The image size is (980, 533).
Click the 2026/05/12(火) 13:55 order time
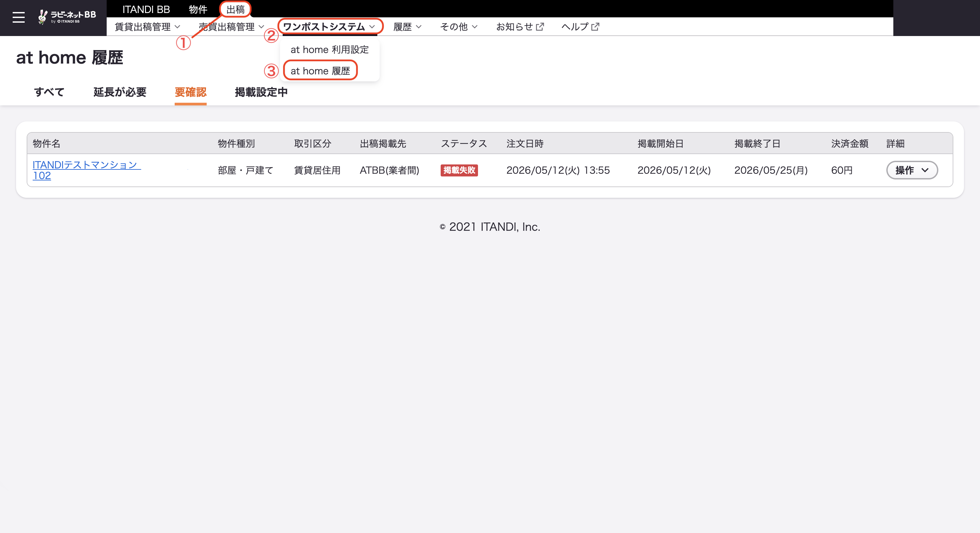tap(558, 170)
